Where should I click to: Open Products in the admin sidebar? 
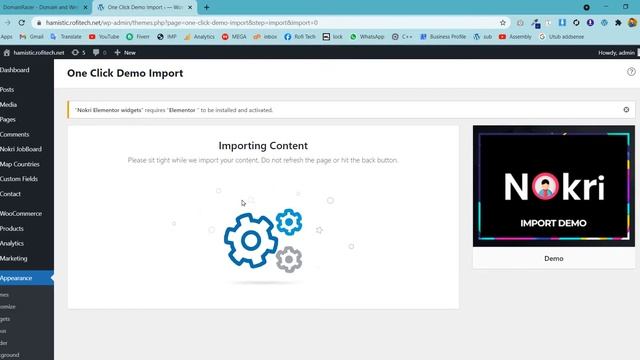(x=12, y=229)
